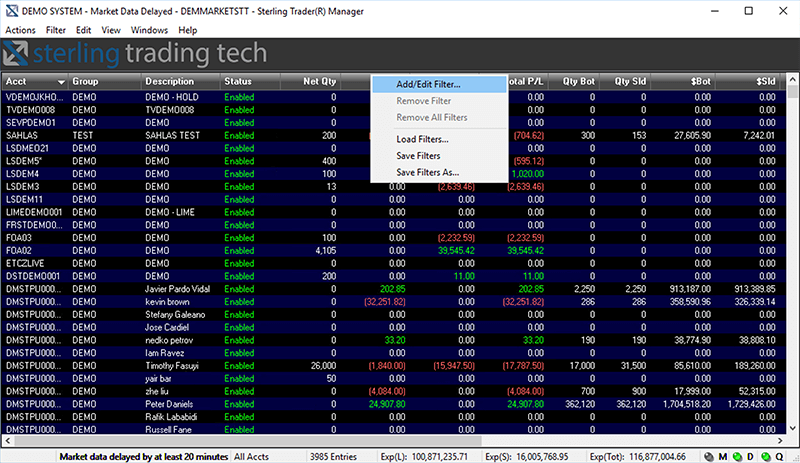Sort by the Group column header
The image size is (800, 463).
coord(105,82)
